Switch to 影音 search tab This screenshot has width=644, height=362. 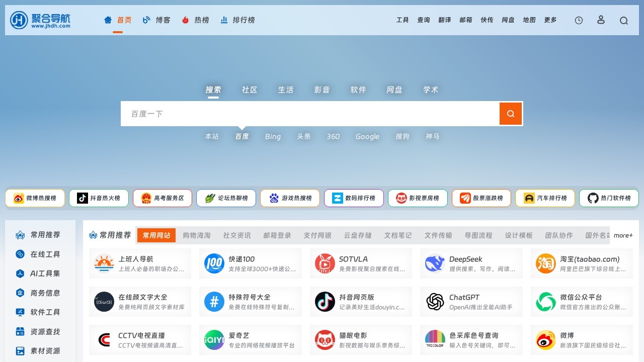point(322,89)
